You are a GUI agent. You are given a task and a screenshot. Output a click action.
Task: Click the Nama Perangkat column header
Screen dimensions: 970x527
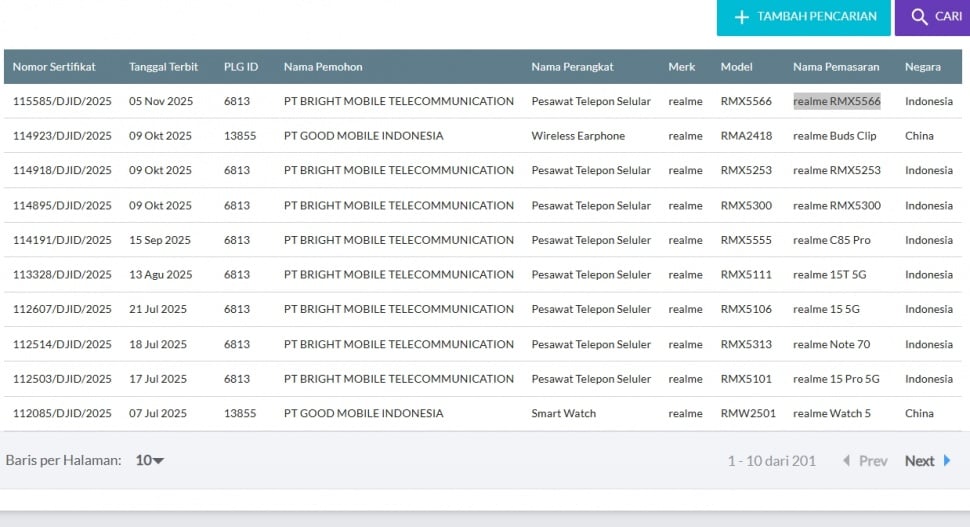(572, 67)
